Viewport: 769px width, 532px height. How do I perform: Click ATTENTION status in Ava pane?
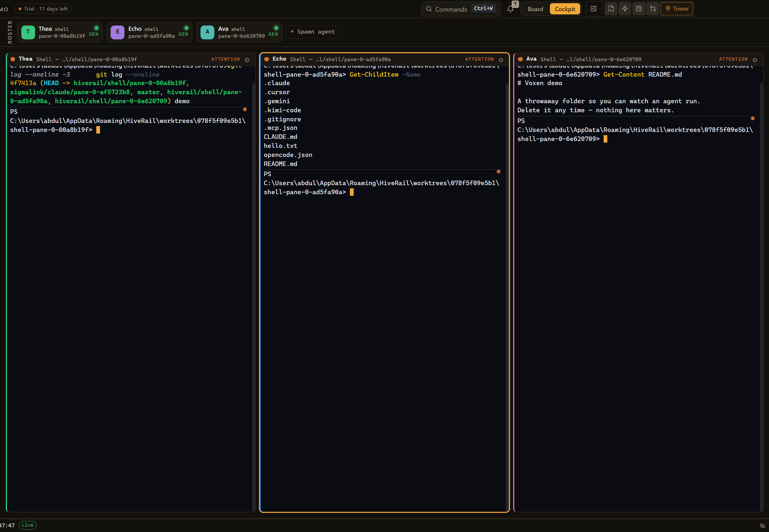(x=733, y=59)
